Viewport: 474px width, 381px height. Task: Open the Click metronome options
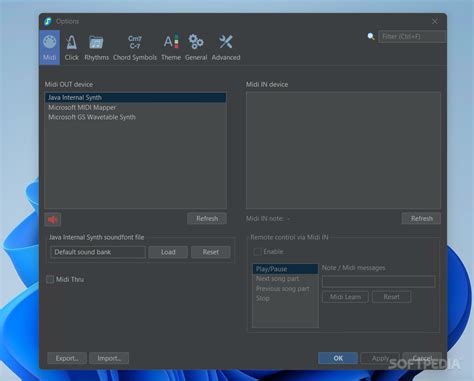click(71, 47)
